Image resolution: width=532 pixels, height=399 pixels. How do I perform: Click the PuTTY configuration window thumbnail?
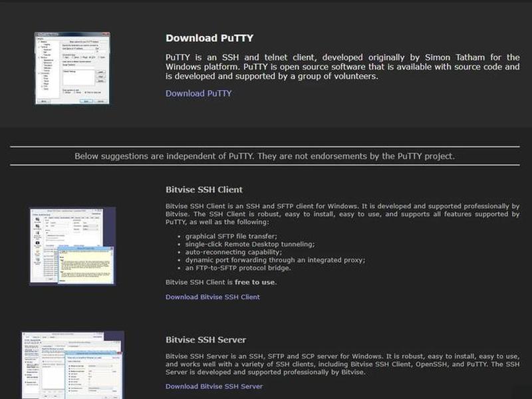[x=72, y=68]
